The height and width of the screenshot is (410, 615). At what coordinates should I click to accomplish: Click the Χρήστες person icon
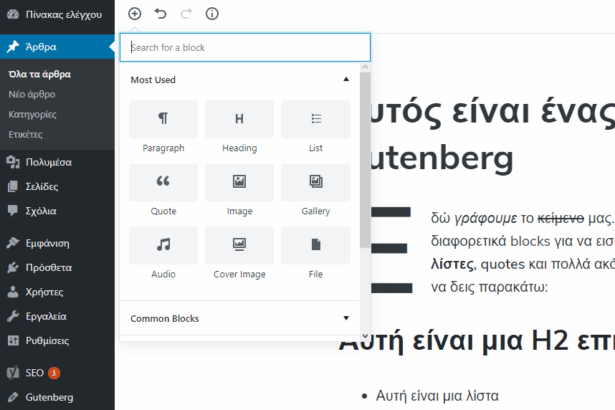point(13,292)
